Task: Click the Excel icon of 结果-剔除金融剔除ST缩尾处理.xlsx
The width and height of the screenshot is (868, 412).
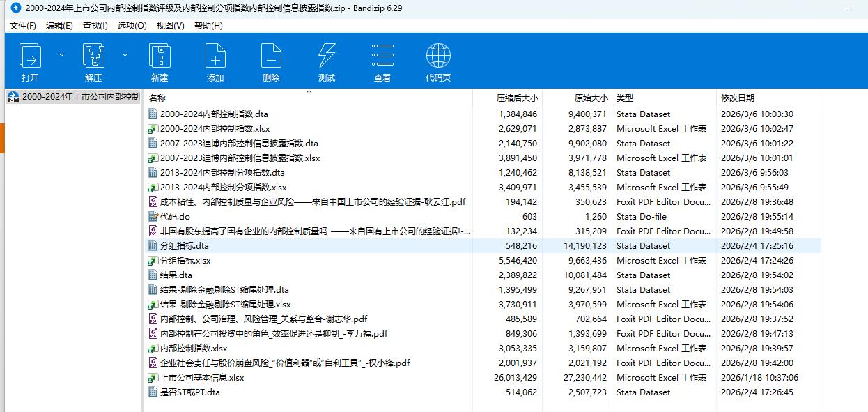Action: [x=153, y=304]
